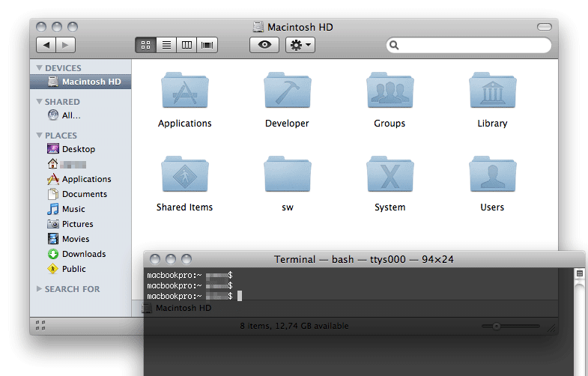Close the Finder window
Viewport: 588px width, 376px height.
pyautogui.click(x=41, y=27)
